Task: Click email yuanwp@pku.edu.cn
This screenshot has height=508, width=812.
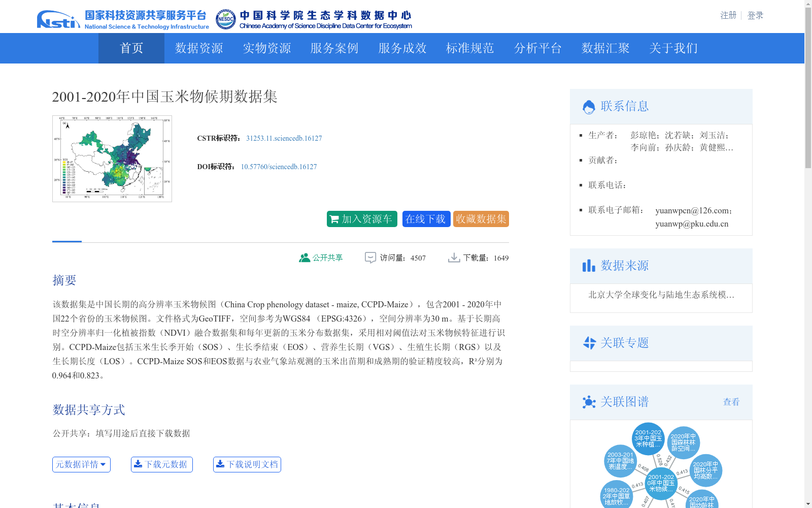Action: [x=692, y=224]
